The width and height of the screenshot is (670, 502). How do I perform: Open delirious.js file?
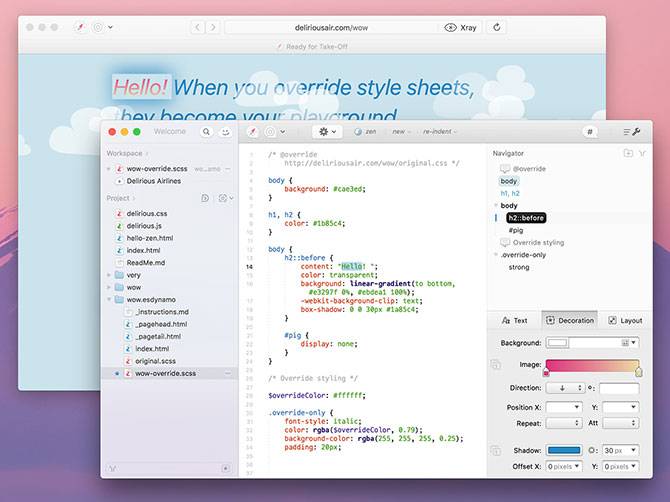(x=144, y=226)
